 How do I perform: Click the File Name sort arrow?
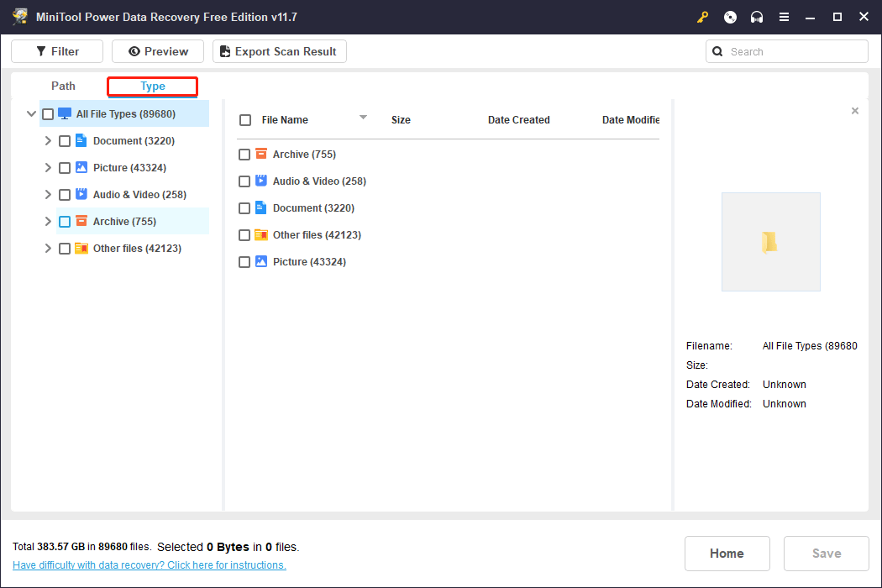coord(363,117)
